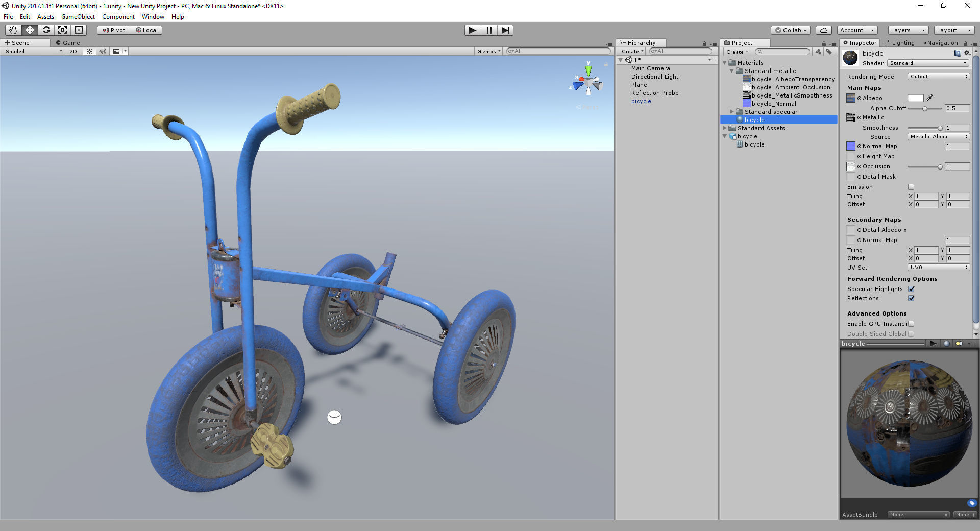Lock the Project panel

click(824, 44)
